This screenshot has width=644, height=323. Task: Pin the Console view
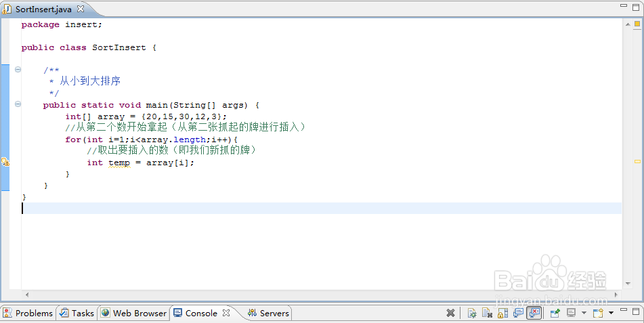click(555, 313)
